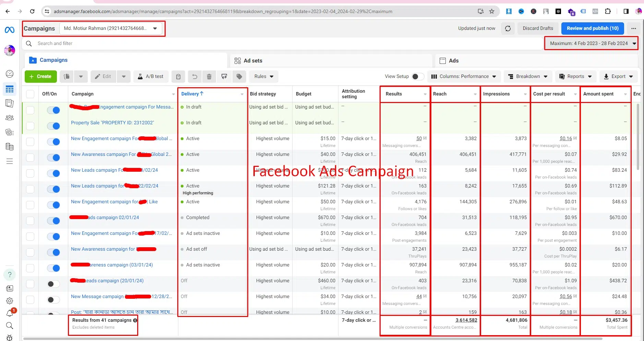Toggle the View Setup switch
Viewport: 644px width, 341px height.
point(417,77)
